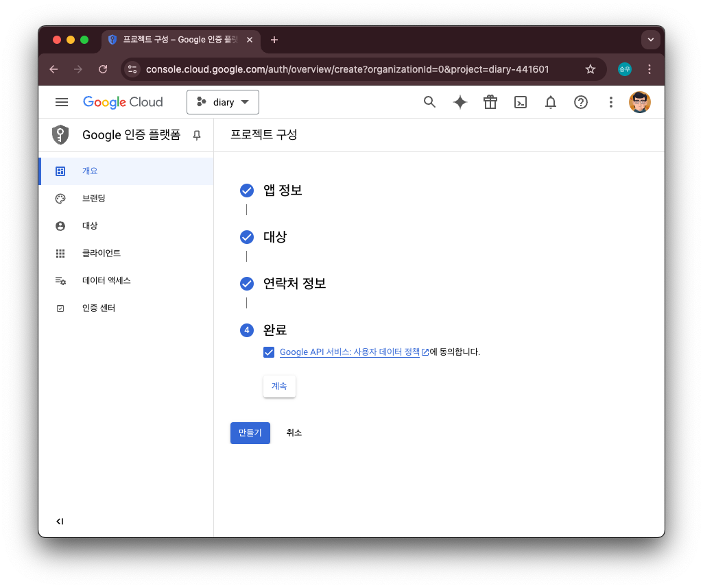Image resolution: width=703 pixels, height=588 pixels.
Task: Click the 계속 button
Action: [279, 386]
